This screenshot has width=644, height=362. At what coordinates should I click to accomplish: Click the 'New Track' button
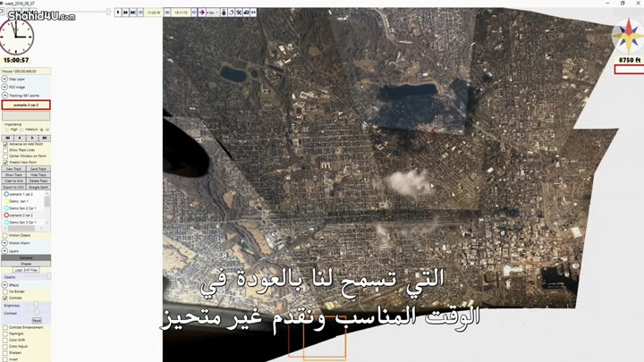coord(13,169)
